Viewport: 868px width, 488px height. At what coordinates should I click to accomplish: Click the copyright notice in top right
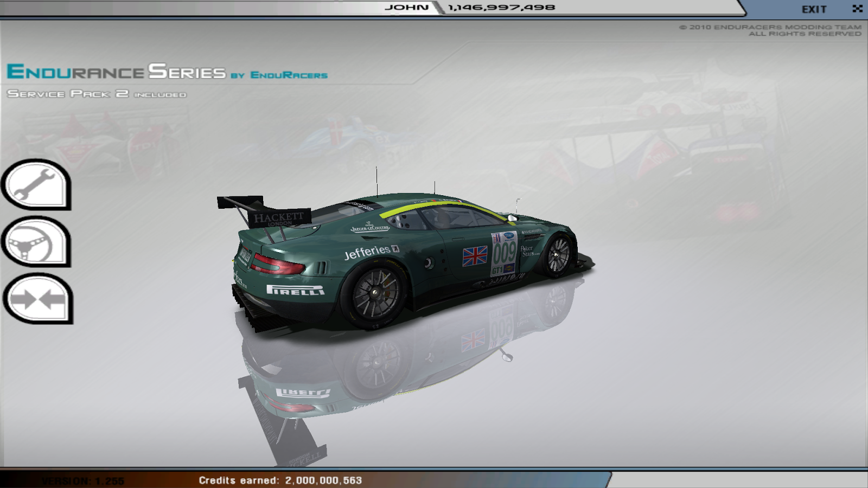click(x=770, y=31)
